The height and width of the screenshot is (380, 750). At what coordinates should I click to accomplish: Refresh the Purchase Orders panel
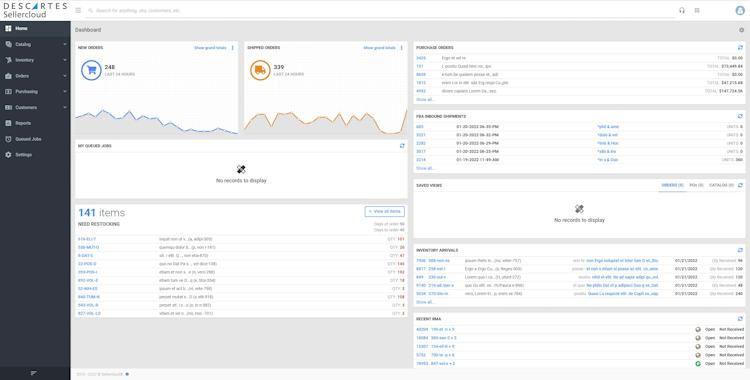(740, 48)
